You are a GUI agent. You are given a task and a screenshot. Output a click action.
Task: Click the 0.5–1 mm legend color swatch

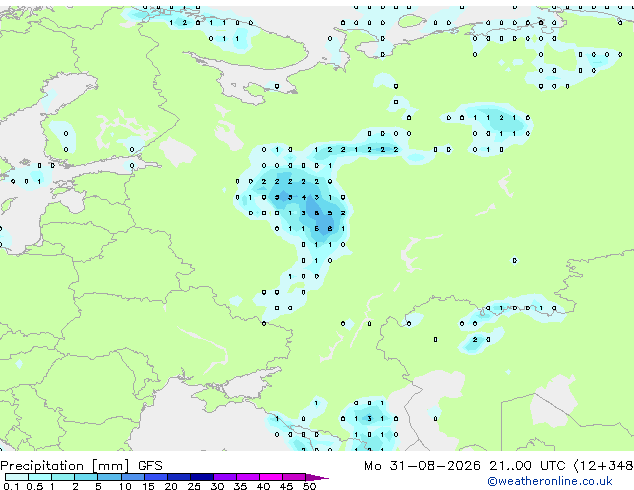tap(40, 477)
